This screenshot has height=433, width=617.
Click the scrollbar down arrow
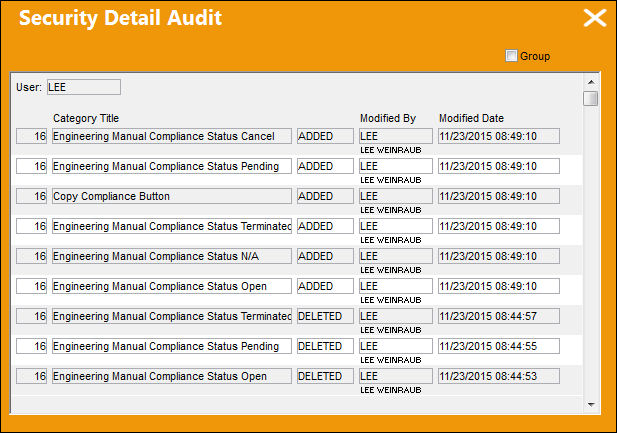click(x=591, y=404)
